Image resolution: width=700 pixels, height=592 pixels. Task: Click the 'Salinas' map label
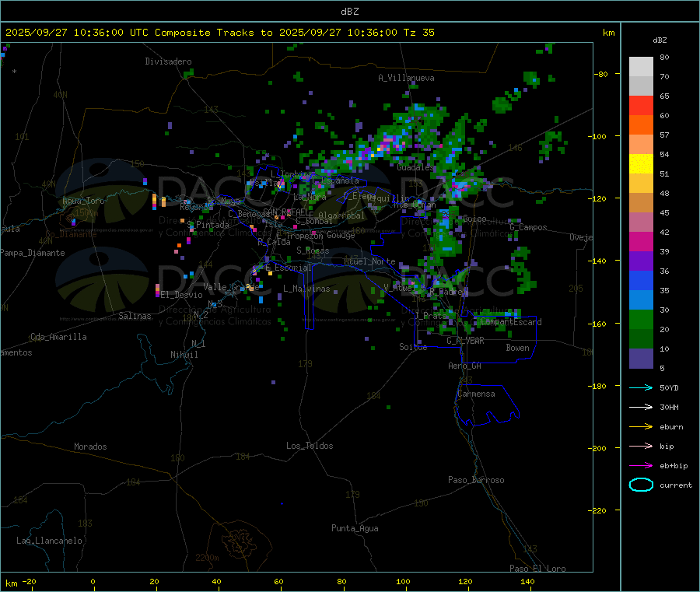[135, 316]
